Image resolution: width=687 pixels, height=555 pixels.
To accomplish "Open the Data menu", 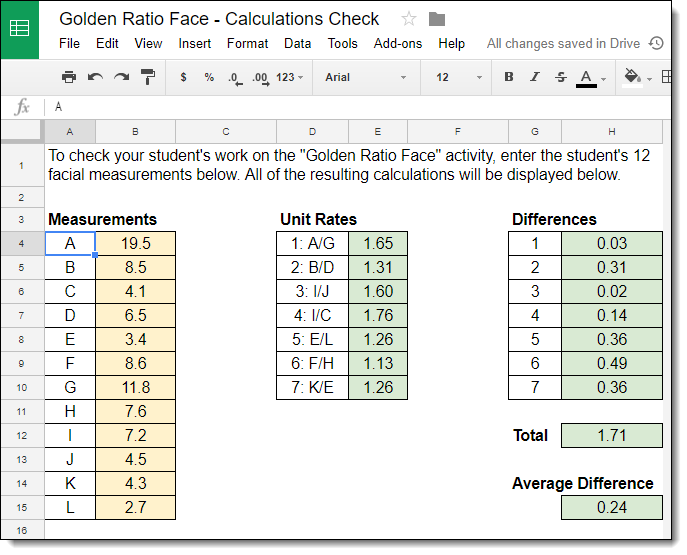I will coord(297,43).
